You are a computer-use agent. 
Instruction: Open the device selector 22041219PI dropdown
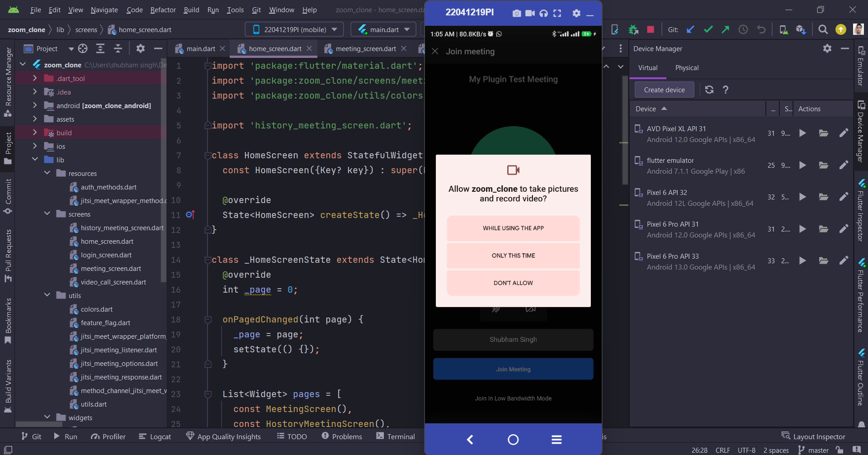pos(294,29)
